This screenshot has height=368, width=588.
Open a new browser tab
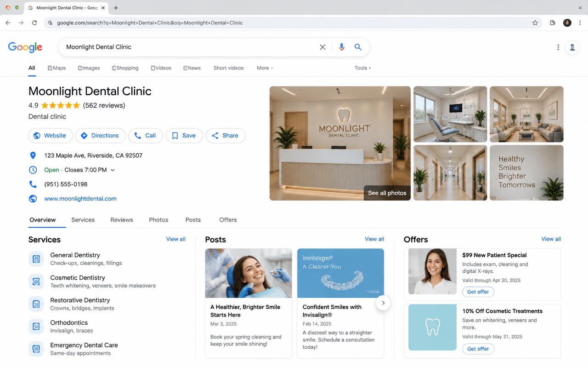[x=116, y=8]
